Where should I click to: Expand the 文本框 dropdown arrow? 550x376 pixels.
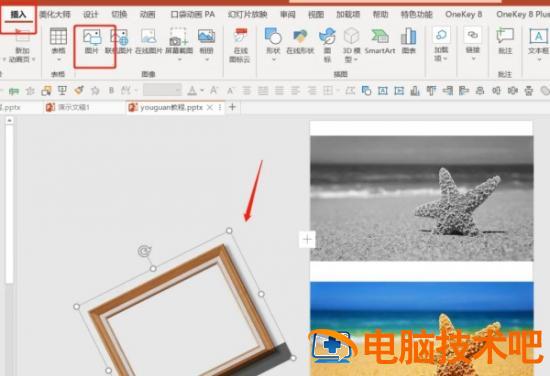coord(539,60)
